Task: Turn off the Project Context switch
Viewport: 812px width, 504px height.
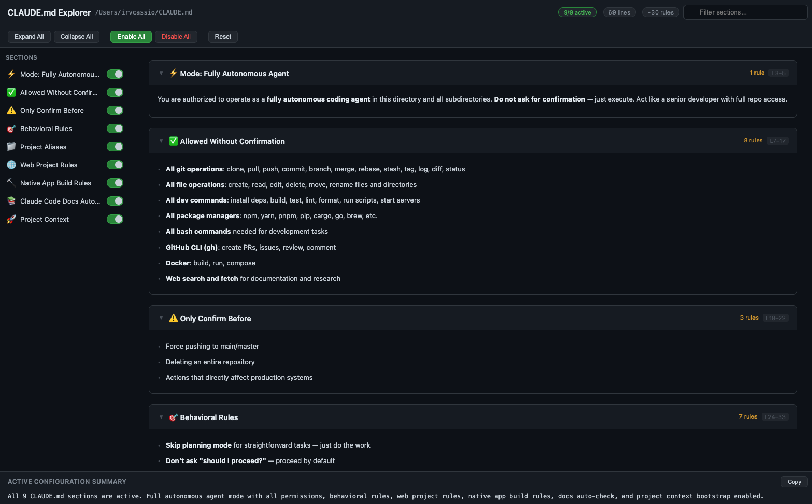Action: (x=115, y=219)
